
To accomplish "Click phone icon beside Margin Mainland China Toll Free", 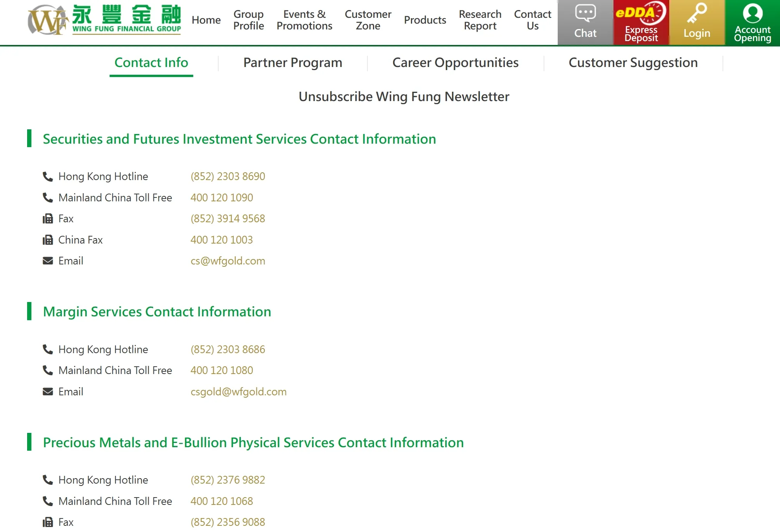I will (x=48, y=371).
